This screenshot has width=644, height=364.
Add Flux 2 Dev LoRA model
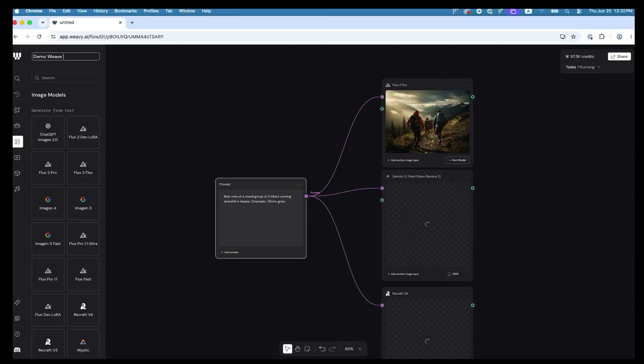pos(83,132)
